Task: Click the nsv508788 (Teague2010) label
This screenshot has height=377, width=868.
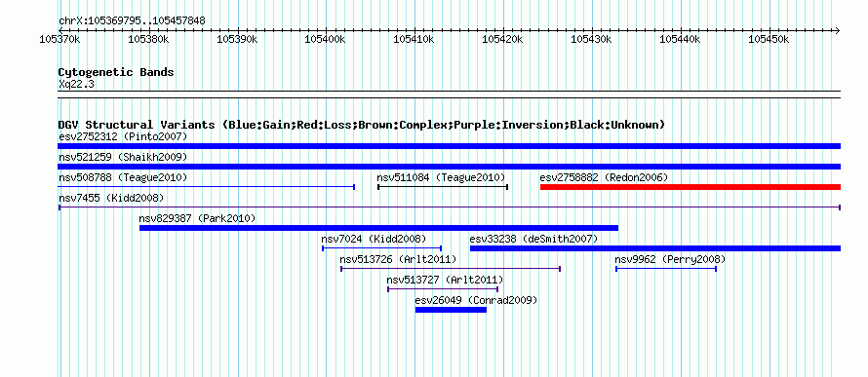Action: coord(123,177)
